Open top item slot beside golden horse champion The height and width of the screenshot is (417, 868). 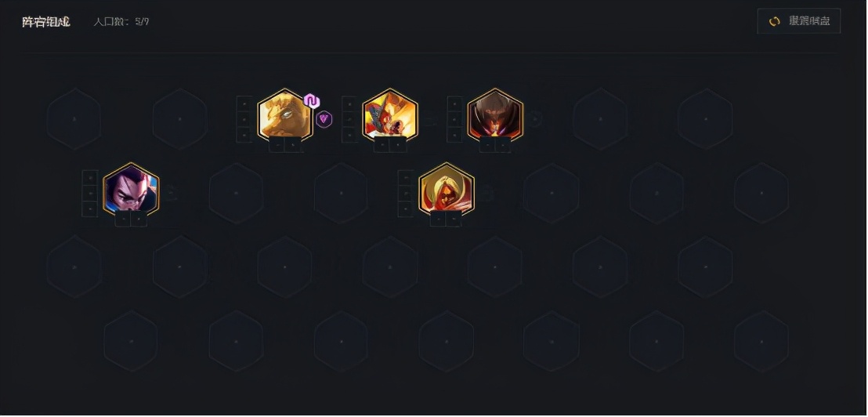tap(244, 104)
